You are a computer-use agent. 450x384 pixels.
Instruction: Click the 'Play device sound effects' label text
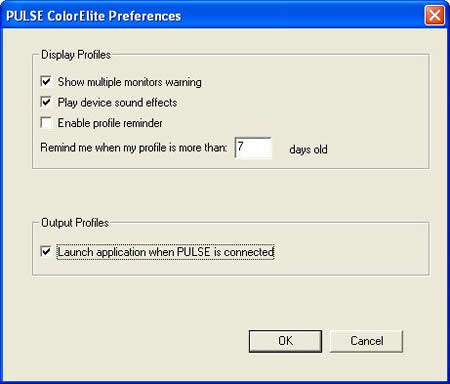coord(117,103)
